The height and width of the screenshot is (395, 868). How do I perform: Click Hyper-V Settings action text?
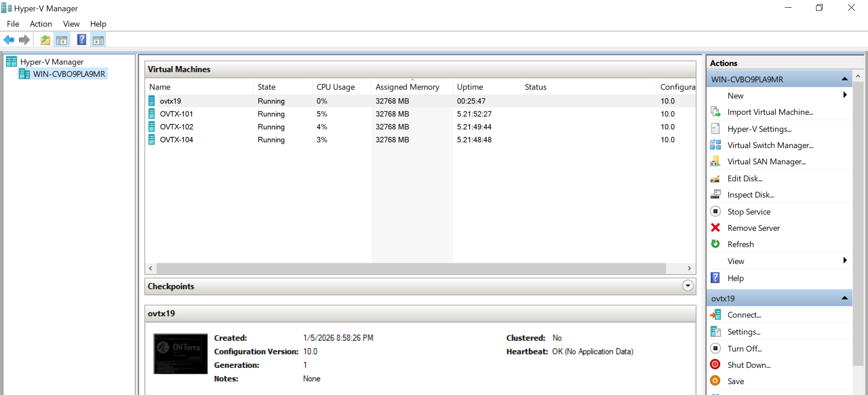point(759,129)
